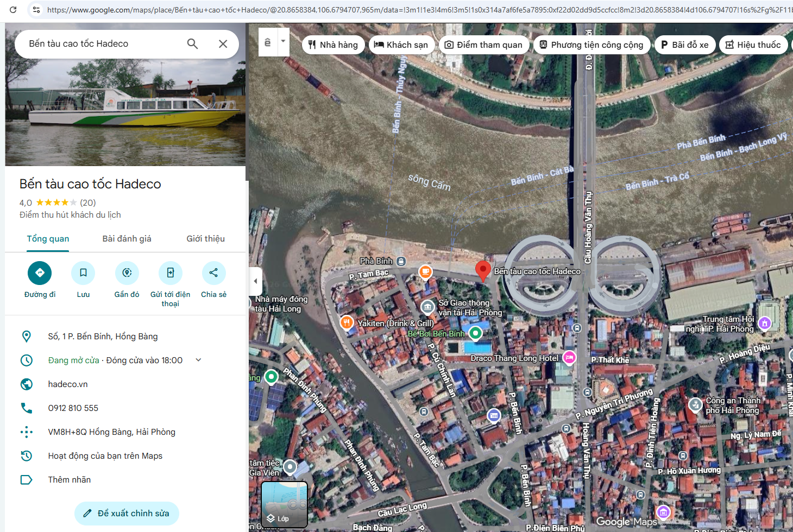Click the search magnifier icon
This screenshot has width=793, height=532.
pos(192,44)
